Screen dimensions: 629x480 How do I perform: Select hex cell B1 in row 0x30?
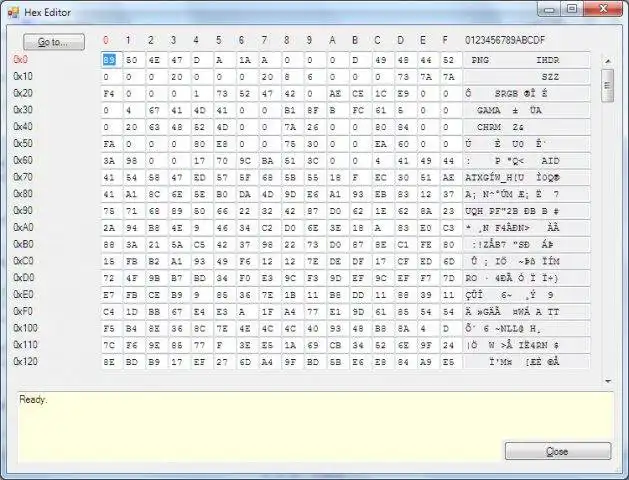click(x=290, y=110)
